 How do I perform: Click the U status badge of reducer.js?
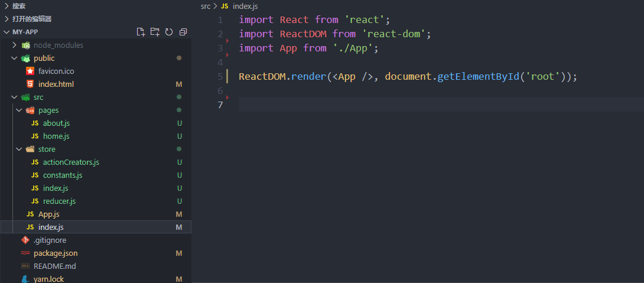pyautogui.click(x=180, y=201)
